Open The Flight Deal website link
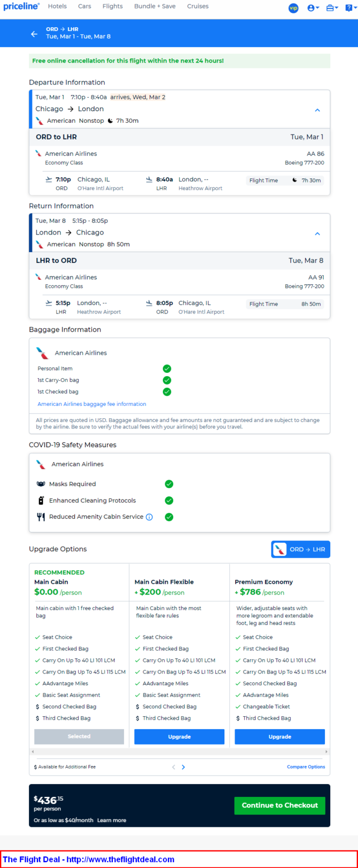358x868 pixels. [89, 859]
